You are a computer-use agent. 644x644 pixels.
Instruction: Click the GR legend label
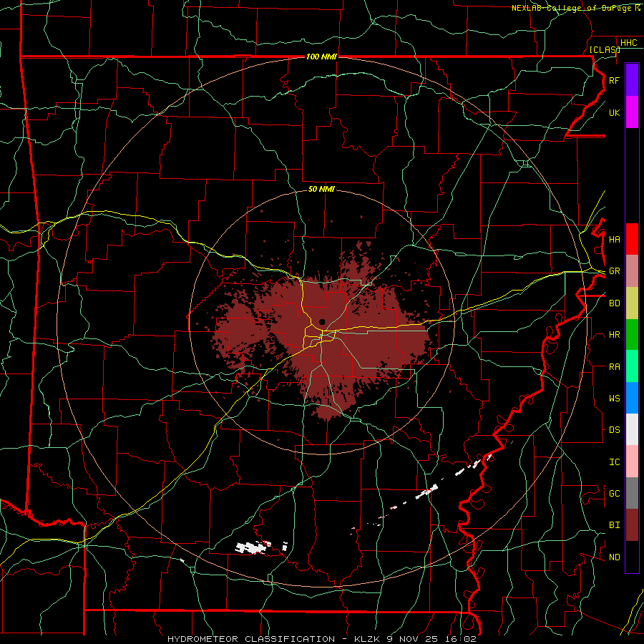pyautogui.click(x=614, y=271)
